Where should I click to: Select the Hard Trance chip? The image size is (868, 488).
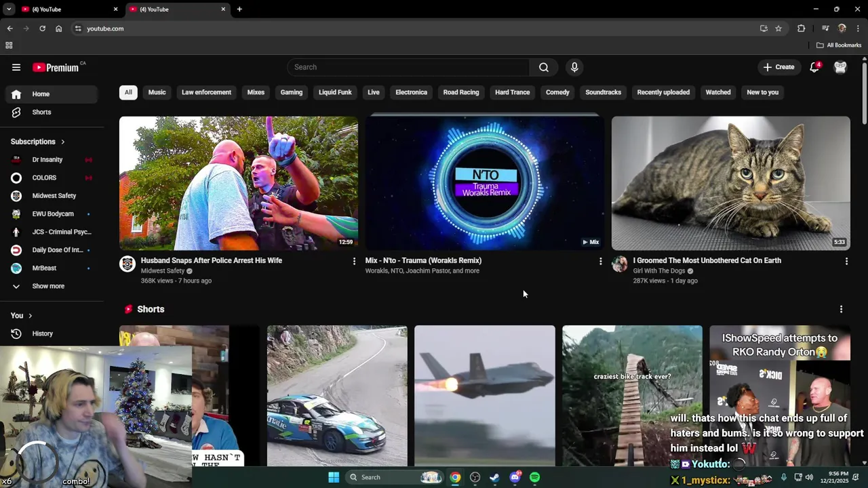(512, 92)
